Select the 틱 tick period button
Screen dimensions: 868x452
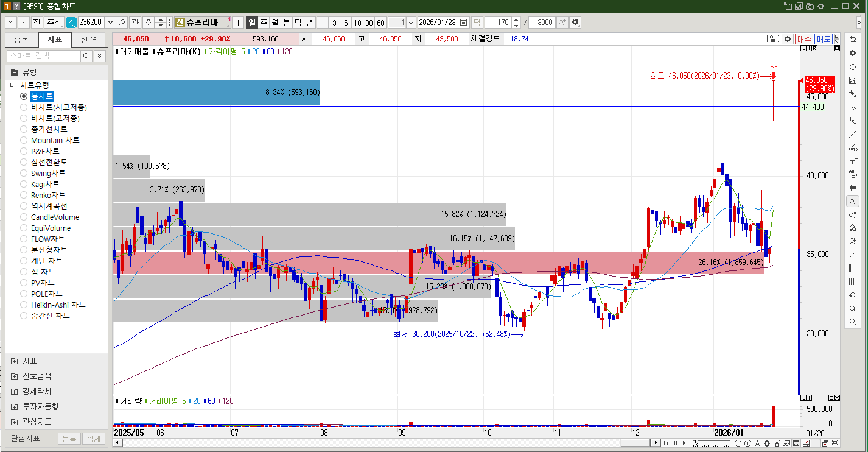coord(298,23)
